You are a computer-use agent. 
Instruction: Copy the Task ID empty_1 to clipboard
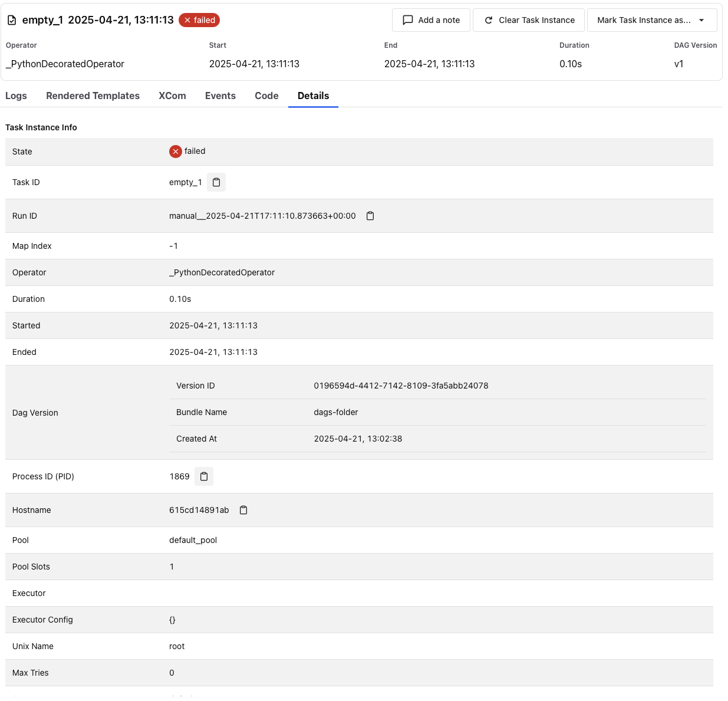point(216,182)
